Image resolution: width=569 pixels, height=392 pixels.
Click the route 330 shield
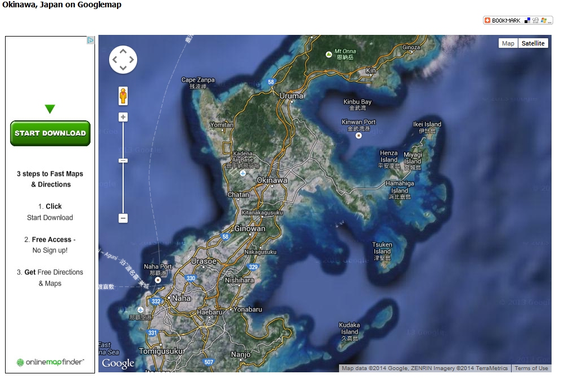191,278
